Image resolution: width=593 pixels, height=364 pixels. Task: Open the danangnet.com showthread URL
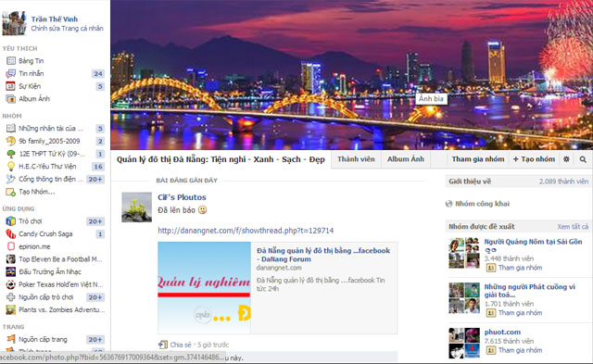[246, 231]
